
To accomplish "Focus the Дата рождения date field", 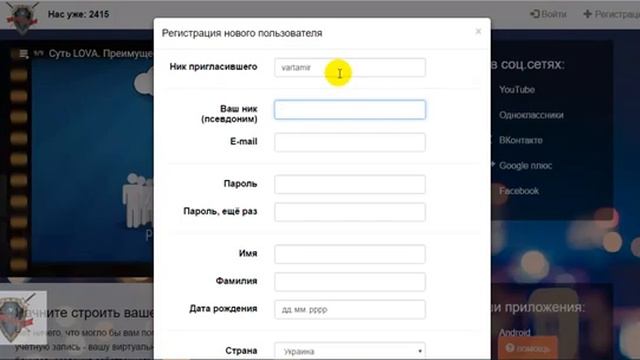I will point(350,309).
